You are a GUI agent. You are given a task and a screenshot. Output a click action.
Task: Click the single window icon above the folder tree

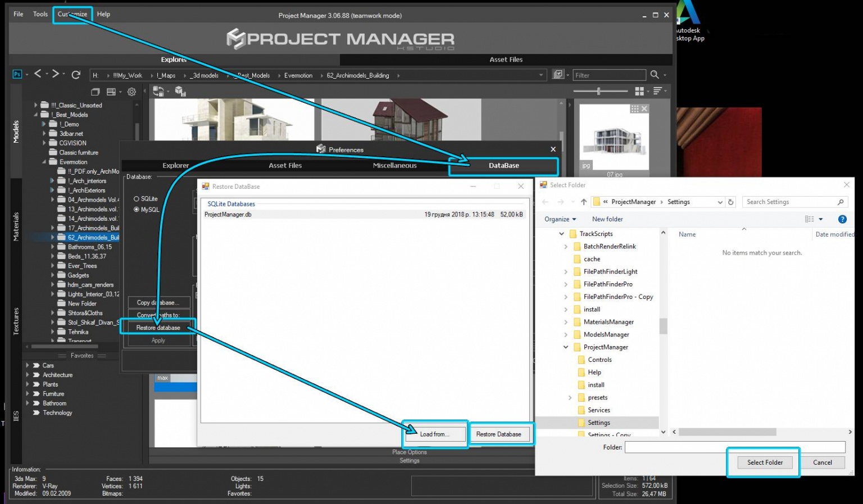coord(95,92)
